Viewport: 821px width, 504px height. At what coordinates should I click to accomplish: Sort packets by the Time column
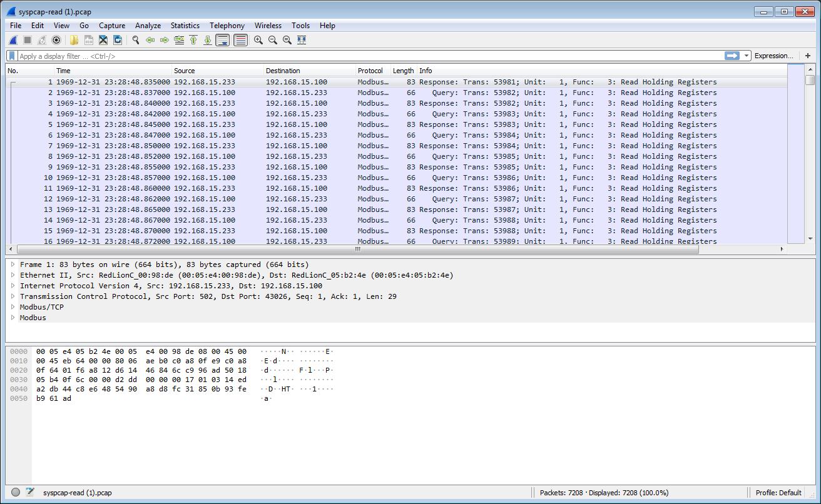[x=113, y=71]
